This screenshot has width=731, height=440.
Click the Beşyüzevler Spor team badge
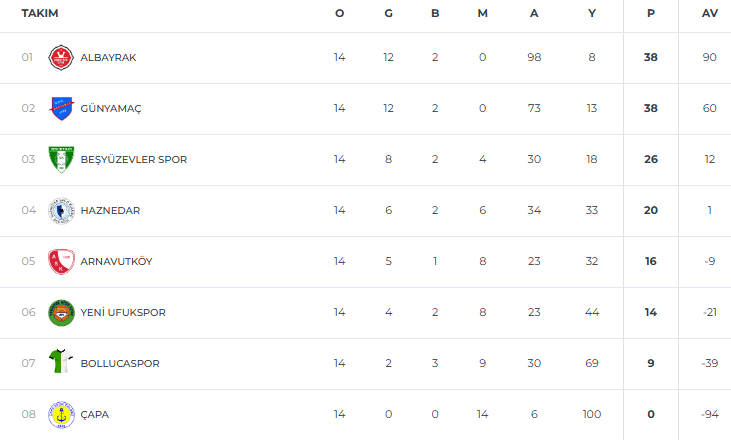[61, 160]
